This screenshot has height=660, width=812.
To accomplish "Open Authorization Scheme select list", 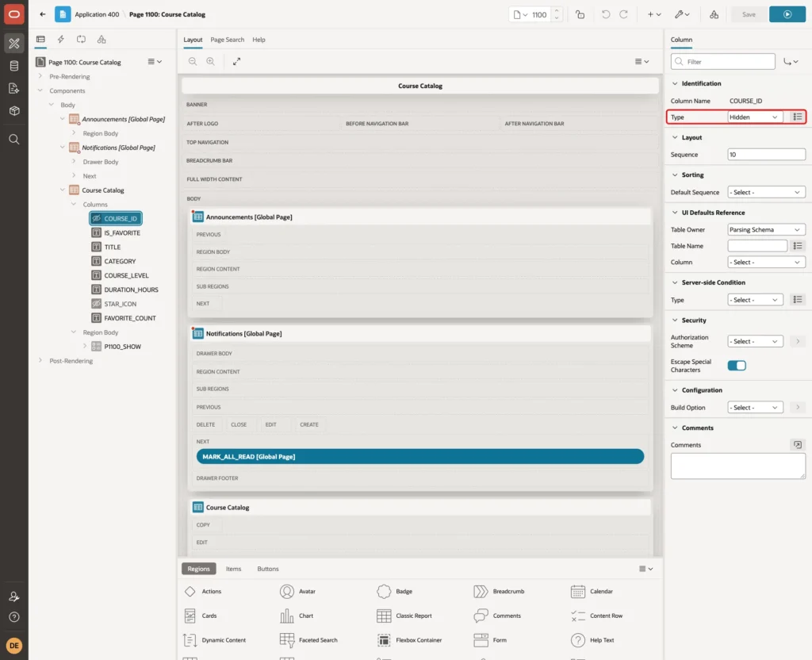I will coord(755,341).
